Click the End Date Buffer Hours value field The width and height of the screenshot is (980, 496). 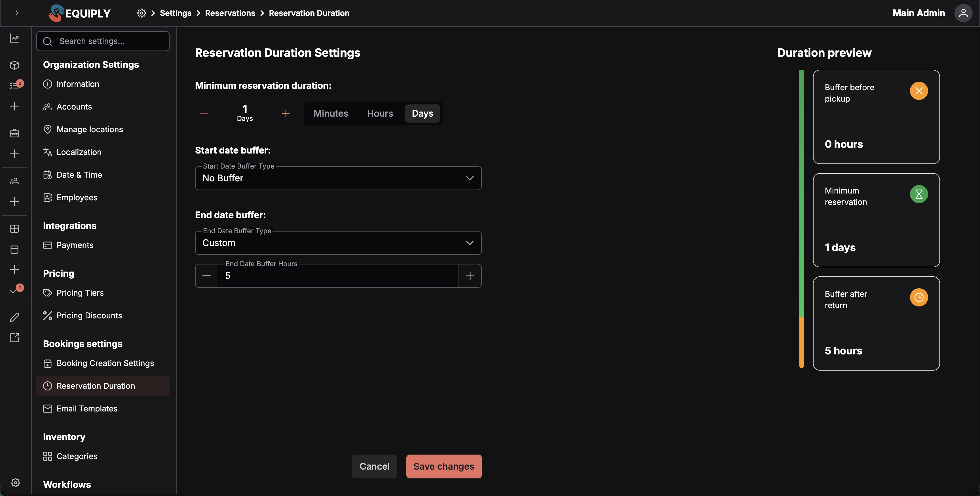click(338, 276)
